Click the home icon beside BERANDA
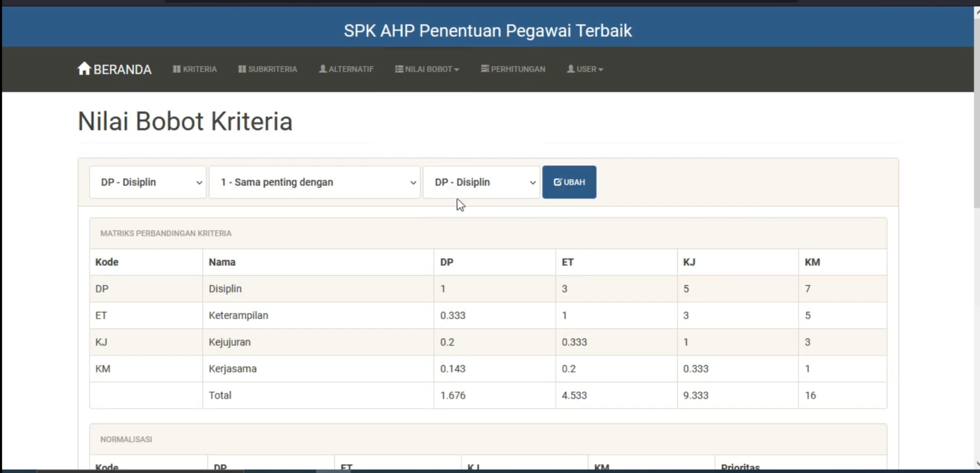 pos(84,69)
